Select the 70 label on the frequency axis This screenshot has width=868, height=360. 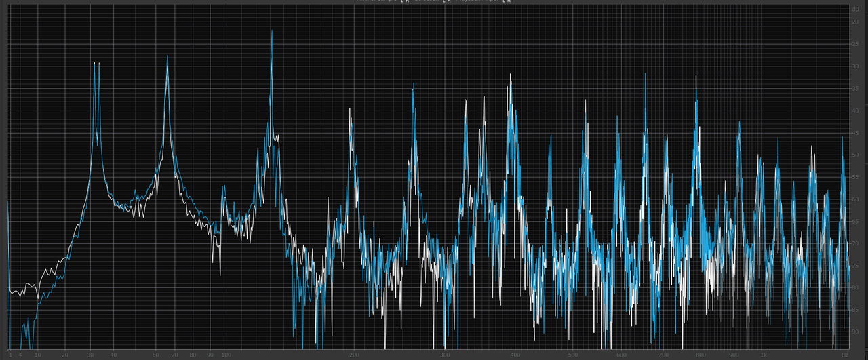[175, 355]
